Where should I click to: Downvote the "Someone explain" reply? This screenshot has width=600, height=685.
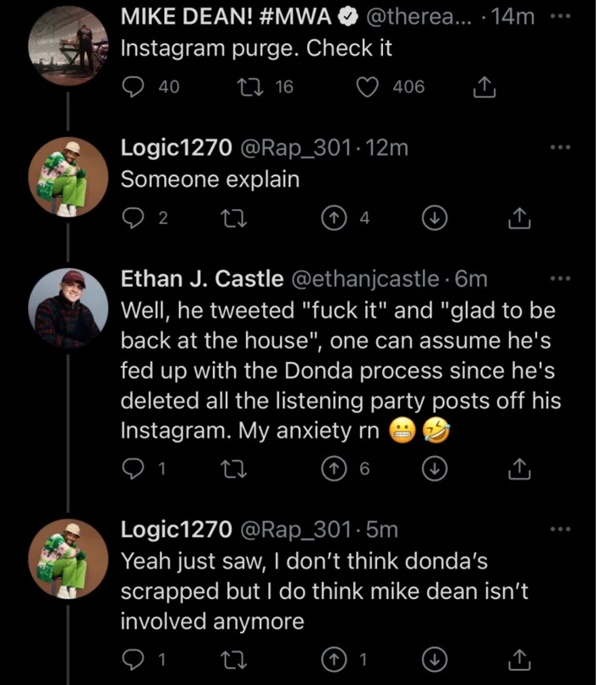tap(435, 217)
